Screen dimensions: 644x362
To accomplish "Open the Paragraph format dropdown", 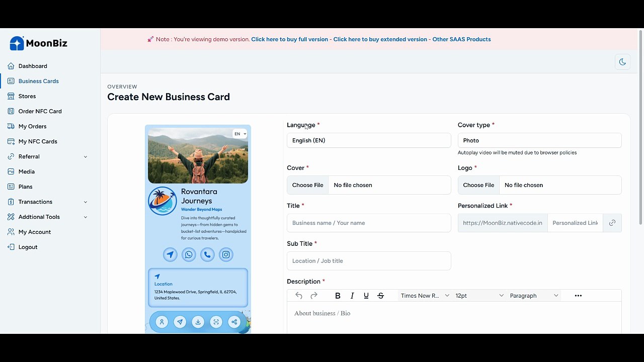I will [534, 296].
